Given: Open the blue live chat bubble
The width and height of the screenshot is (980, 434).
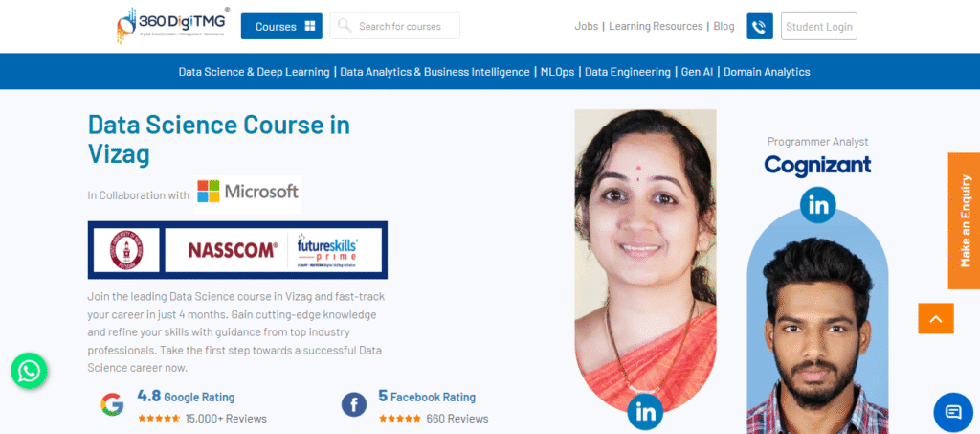Looking at the screenshot, I should point(953,412).
